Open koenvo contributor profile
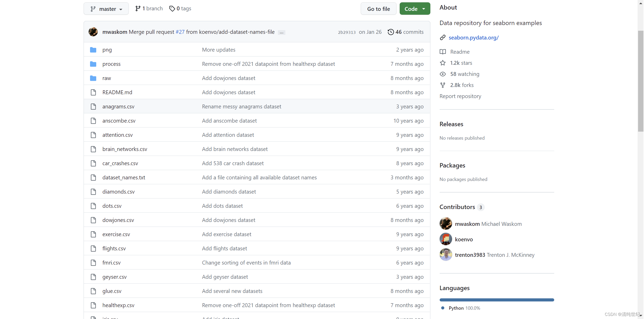Image resolution: width=644 pixels, height=319 pixels. [464, 240]
